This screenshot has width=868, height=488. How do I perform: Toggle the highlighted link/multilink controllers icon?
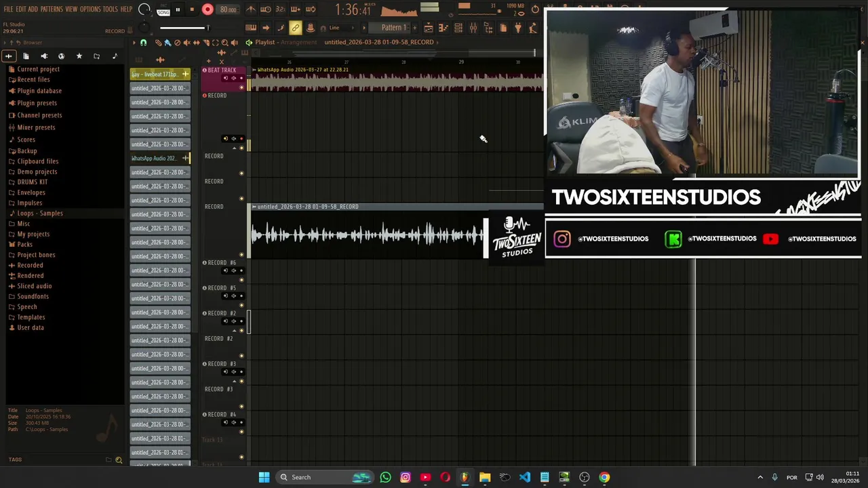[x=295, y=28]
